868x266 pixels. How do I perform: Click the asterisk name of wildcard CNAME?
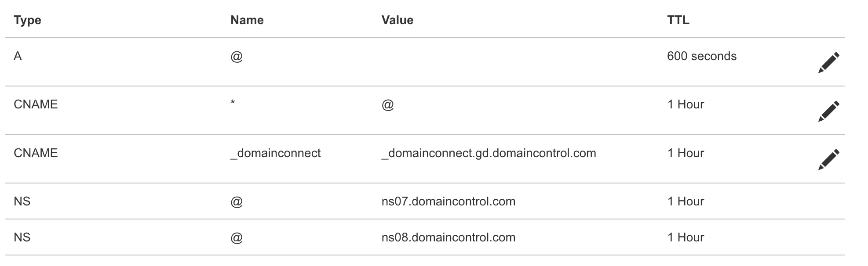pos(233,103)
